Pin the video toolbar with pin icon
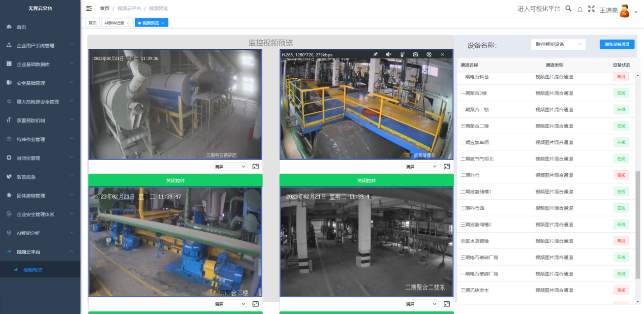This screenshot has width=644, height=314. [x=375, y=54]
